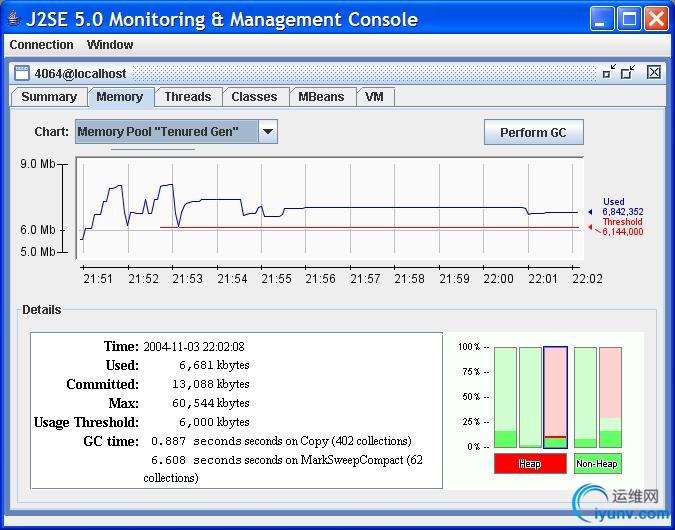Click the 6.608 seconds MarkSweepCompact line
The width and height of the screenshot is (675, 530).
(x=283, y=468)
